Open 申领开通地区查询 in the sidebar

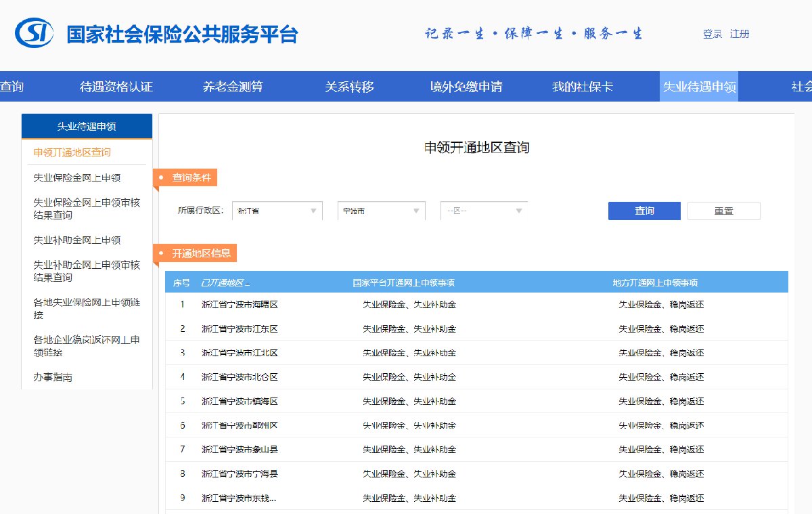[x=72, y=152]
